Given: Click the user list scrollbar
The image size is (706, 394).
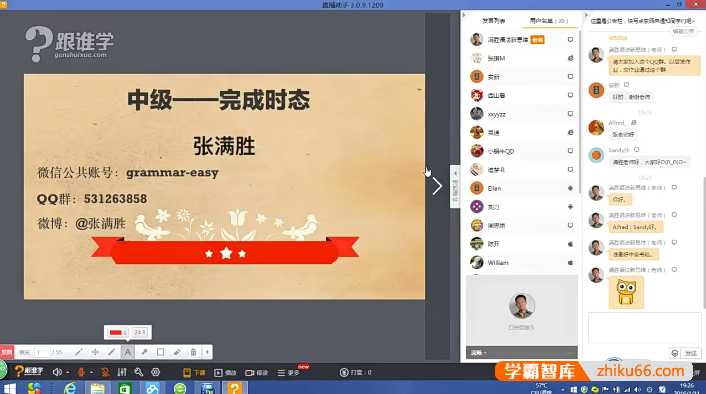Looking at the screenshot, I should pos(579,113).
